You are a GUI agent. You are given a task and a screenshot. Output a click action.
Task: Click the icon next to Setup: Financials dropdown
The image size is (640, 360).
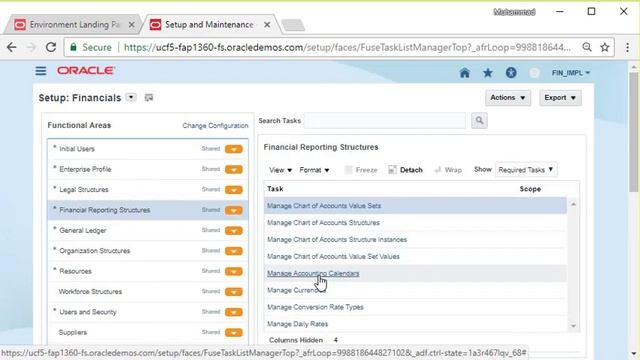click(x=149, y=98)
